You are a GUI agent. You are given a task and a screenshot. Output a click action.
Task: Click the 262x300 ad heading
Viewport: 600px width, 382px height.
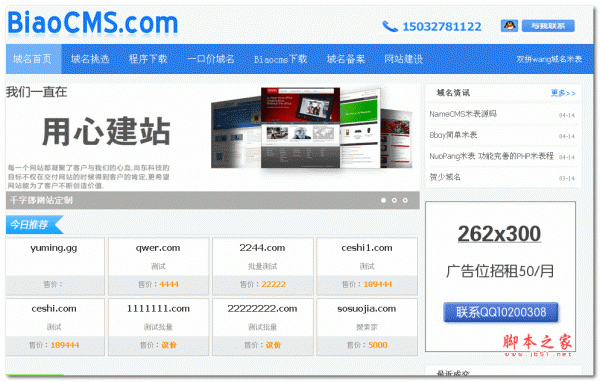499,234
